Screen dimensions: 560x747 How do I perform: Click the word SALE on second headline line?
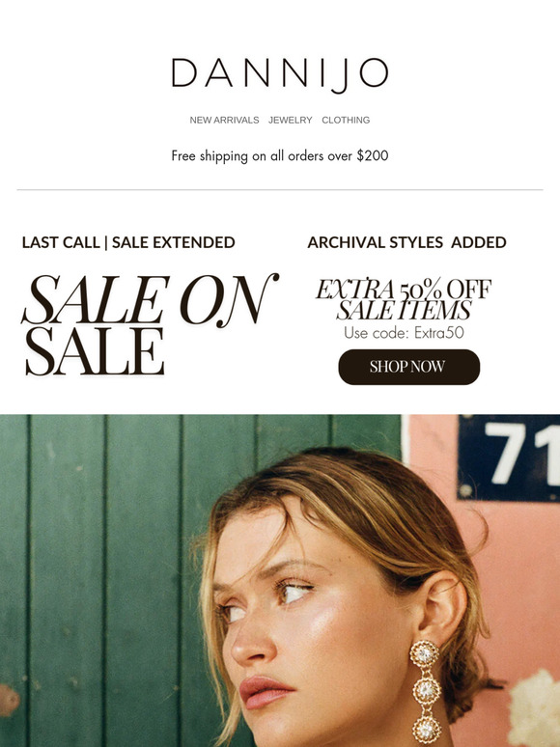click(95, 351)
